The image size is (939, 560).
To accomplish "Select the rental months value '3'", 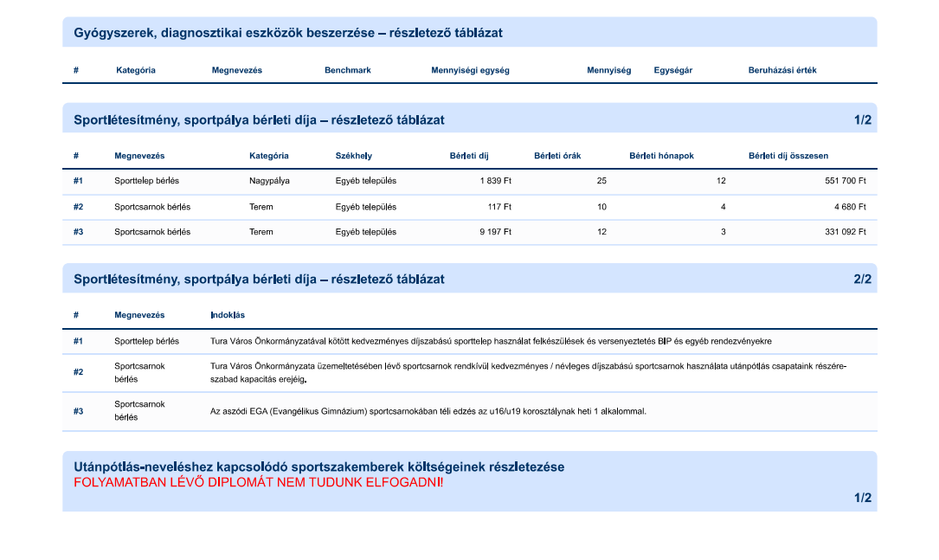I will tap(723, 232).
